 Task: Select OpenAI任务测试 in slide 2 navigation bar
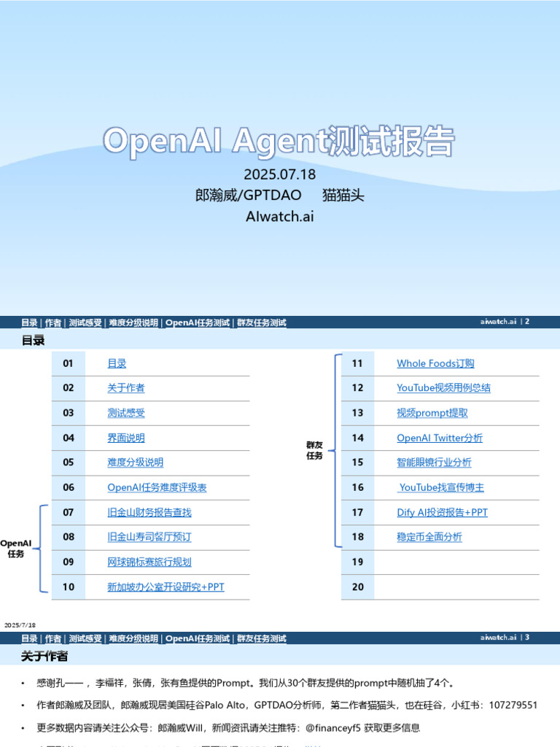click(198, 322)
